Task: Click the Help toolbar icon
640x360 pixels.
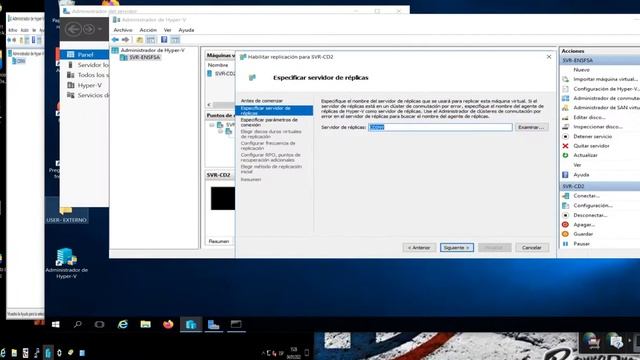Action: click(x=164, y=40)
